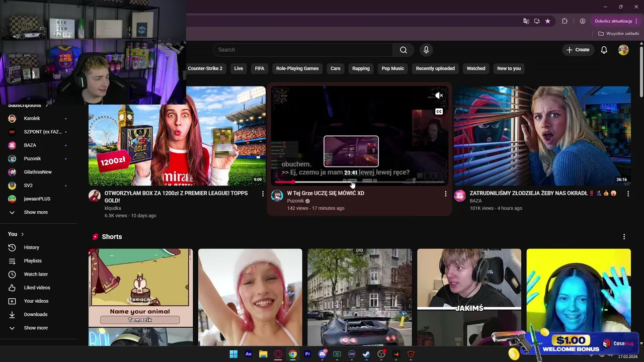644x362 pixels.
Task: Select New to you filter chip
Action: click(509, 68)
